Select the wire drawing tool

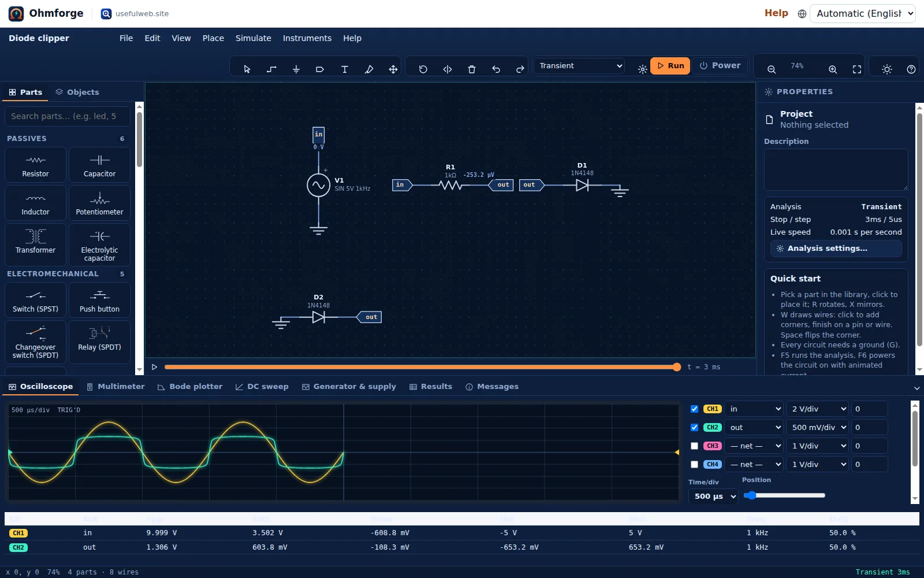(271, 69)
